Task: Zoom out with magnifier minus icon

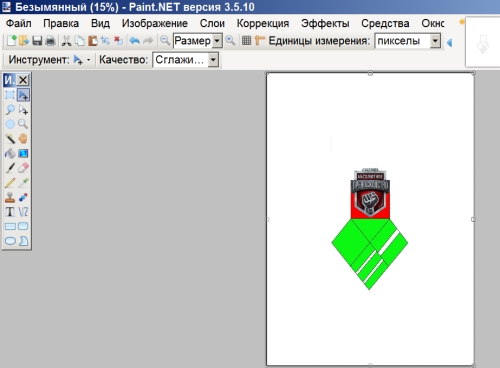Action: [165, 41]
